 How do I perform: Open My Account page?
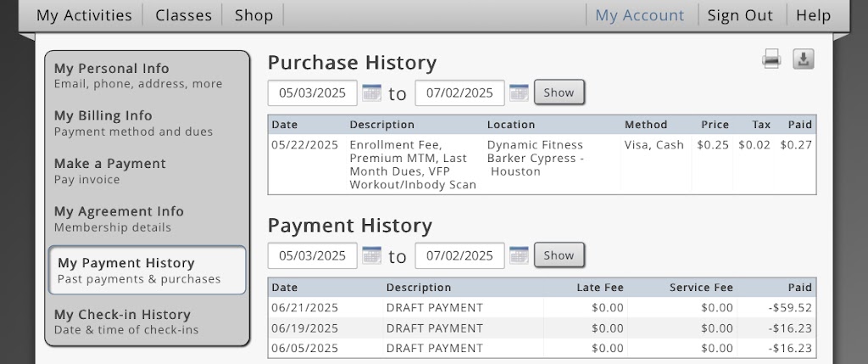639,15
